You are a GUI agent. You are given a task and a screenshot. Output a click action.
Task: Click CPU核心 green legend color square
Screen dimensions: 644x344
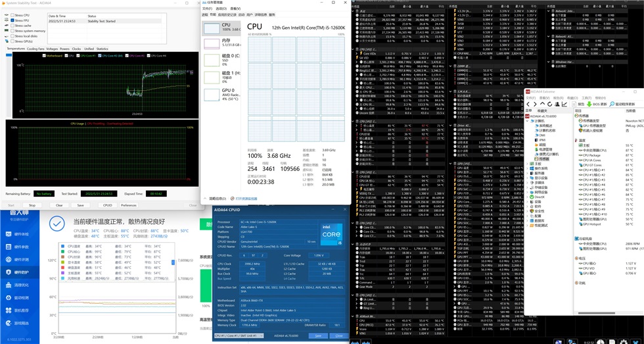[62, 251]
